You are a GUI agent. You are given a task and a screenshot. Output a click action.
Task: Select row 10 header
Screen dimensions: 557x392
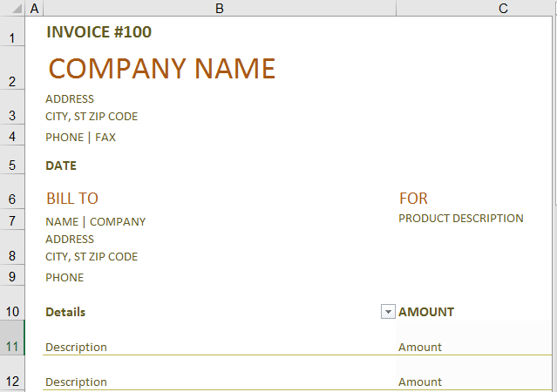[x=12, y=311]
